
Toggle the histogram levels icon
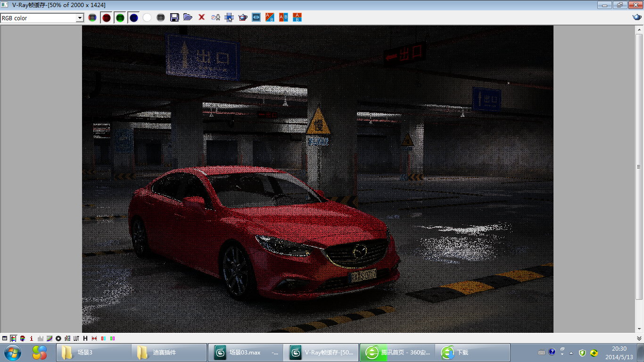[40, 338]
